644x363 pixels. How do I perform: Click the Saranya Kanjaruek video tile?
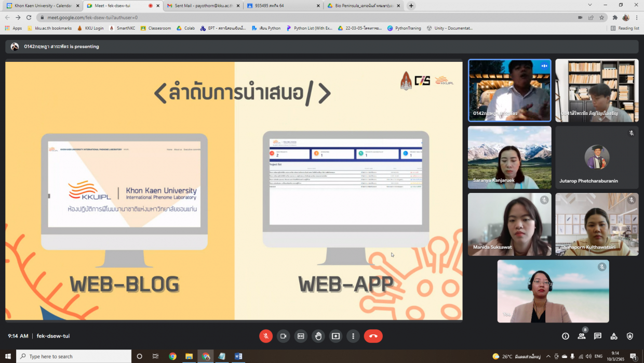[509, 158]
